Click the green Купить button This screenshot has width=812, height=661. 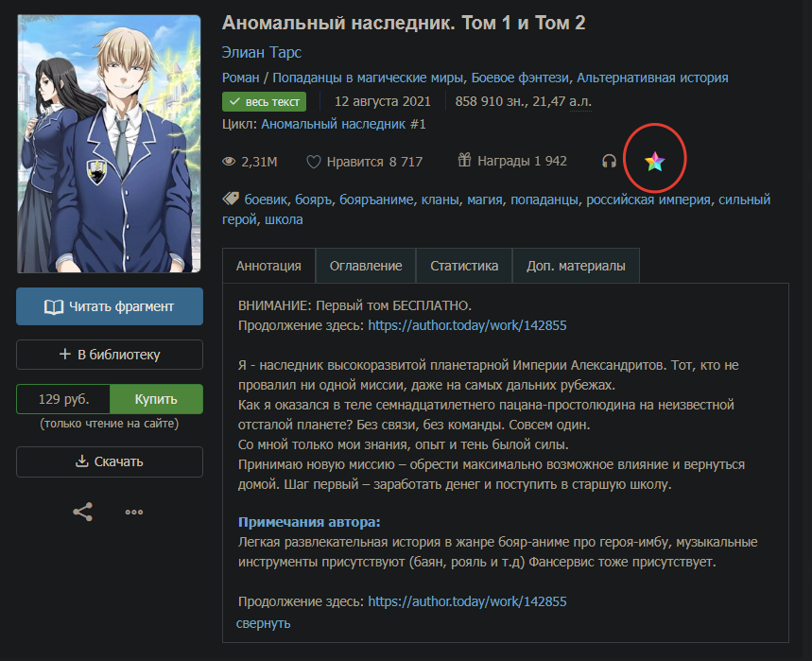[x=156, y=399]
